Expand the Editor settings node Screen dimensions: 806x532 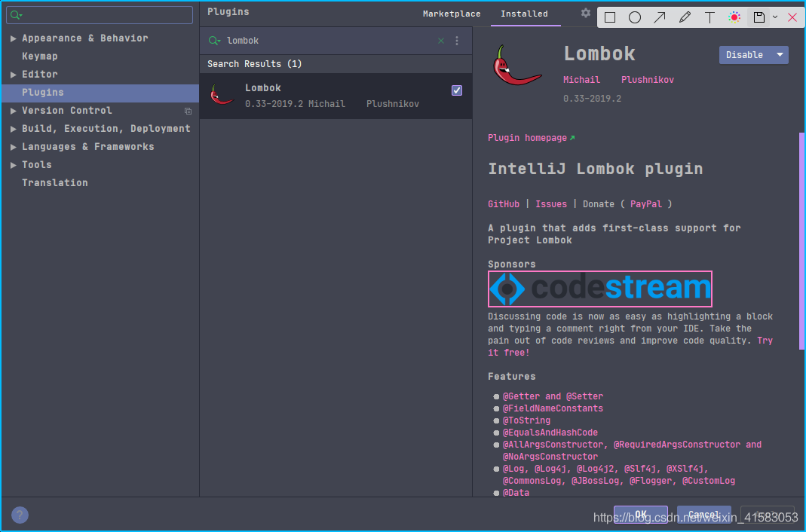pos(14,75)
